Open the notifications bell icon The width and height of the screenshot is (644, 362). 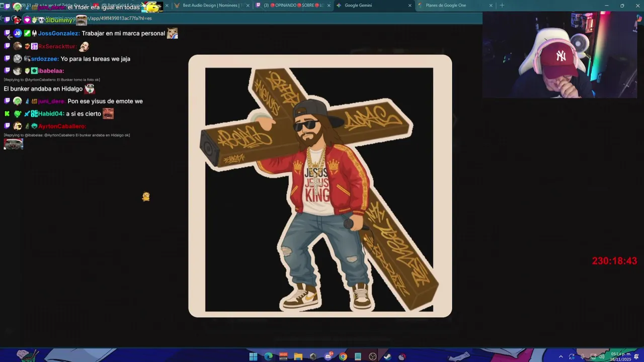coord(636,356)
